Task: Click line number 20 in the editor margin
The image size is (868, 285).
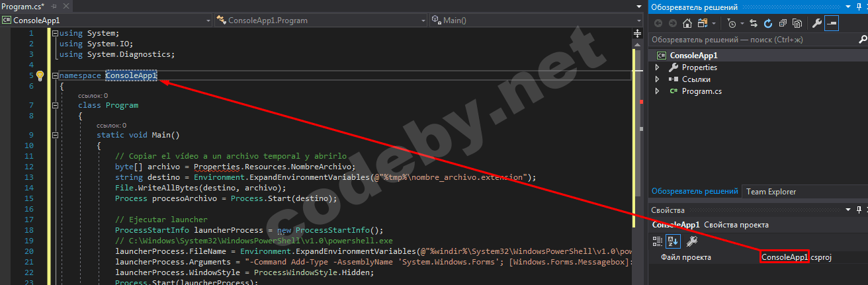Action: 29,251
